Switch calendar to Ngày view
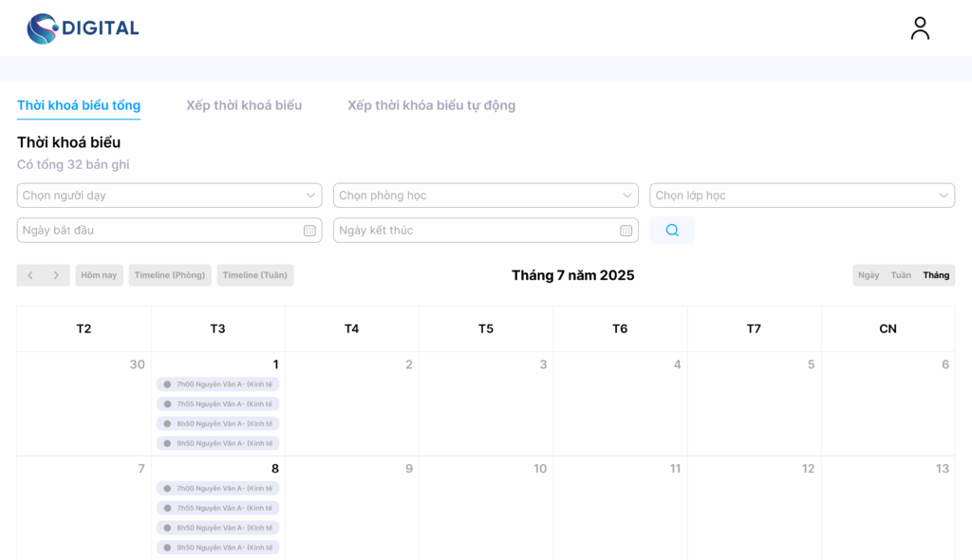The image size is (972, 560). tap(869, 275)
